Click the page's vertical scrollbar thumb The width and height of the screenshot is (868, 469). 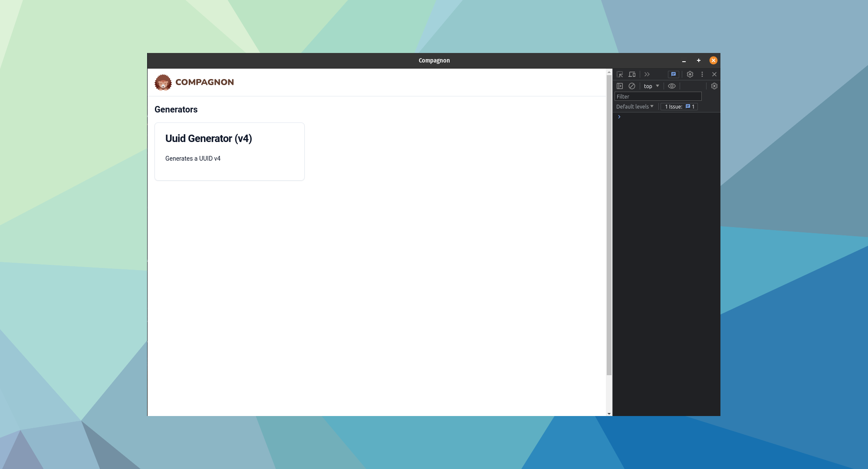point(609,225)
